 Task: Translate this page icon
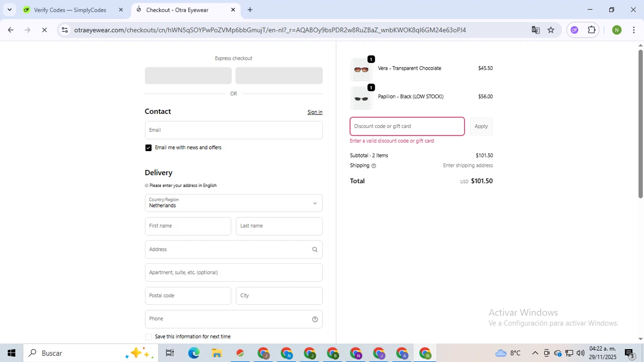pyautogui.click(x=535, y=30)
